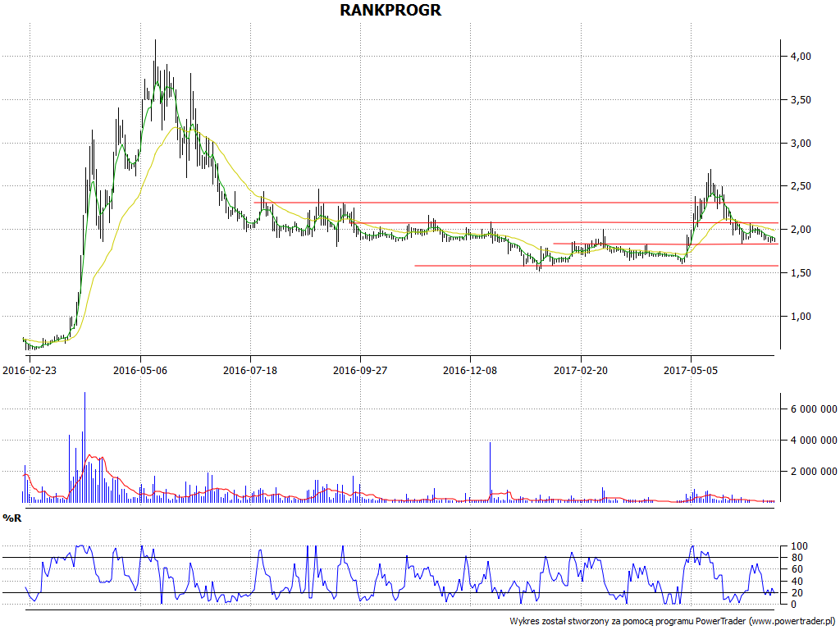Click the 4 000 000 volume label
This screenshot has width=840, height=630.
pyautogui.click(x=815, y=441)
